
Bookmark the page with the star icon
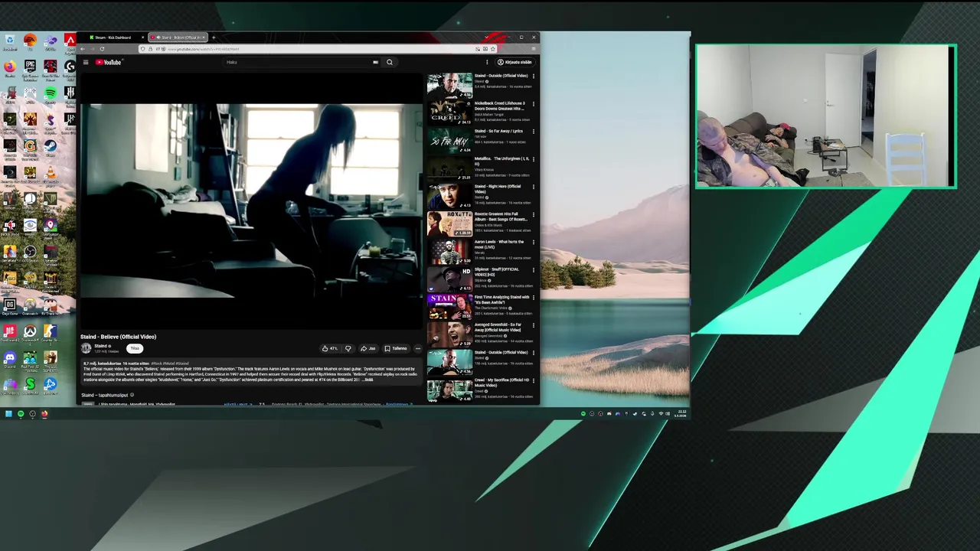pos(492,49)
